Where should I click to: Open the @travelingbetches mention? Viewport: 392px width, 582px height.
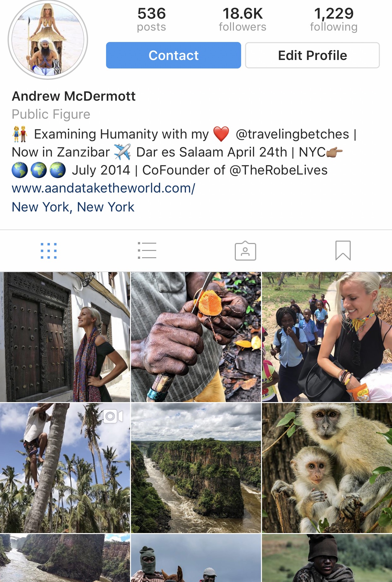(x=292, y=134)
